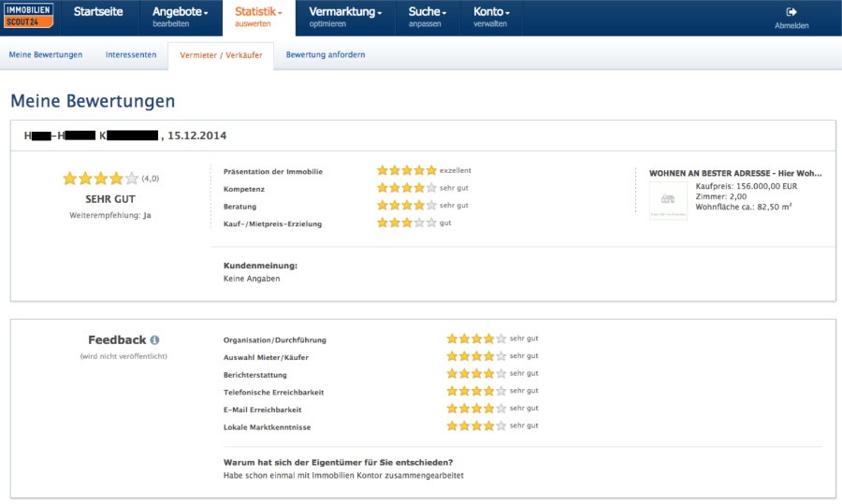Click the Keine Angaben text

[252, 279]
